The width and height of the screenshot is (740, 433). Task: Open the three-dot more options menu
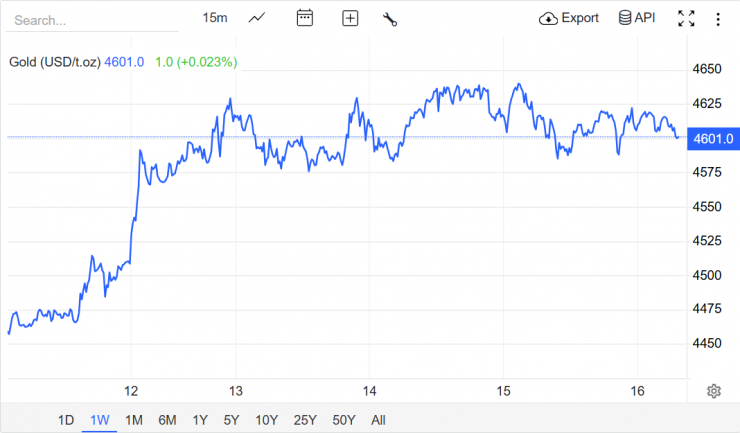pyautogui.click(x=718, y=19)
